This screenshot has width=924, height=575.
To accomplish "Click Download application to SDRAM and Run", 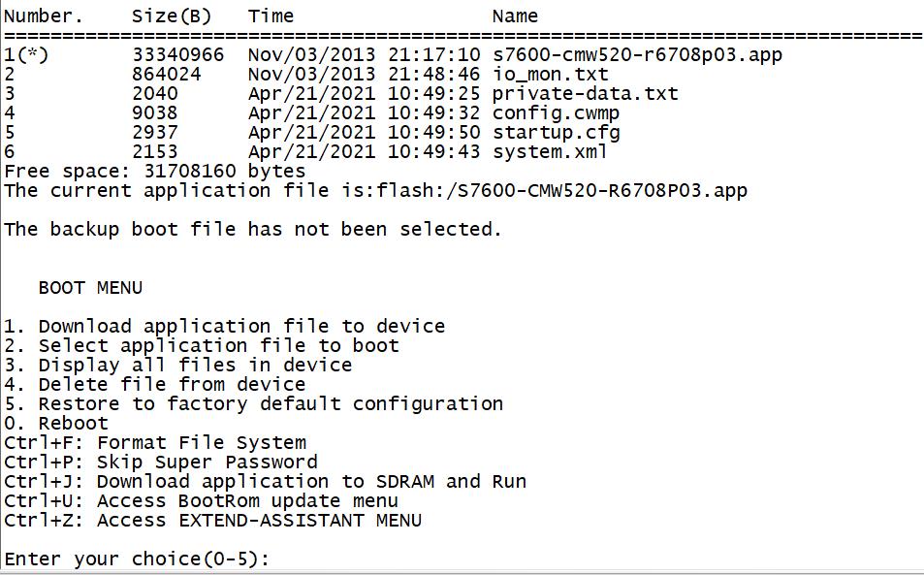I will 265,482.
